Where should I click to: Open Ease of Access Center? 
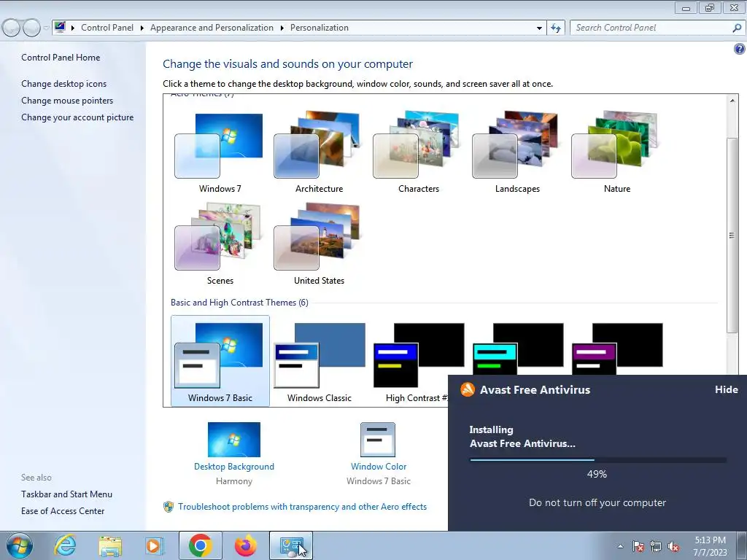pos(63,511)
